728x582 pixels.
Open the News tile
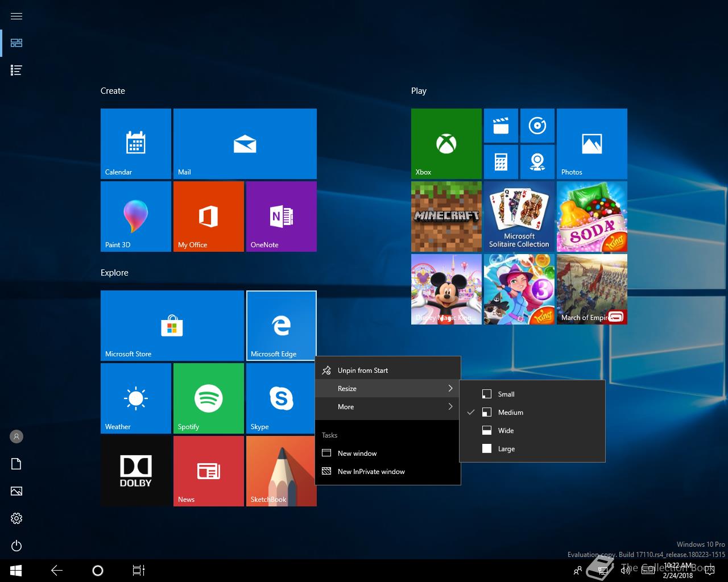209,471
